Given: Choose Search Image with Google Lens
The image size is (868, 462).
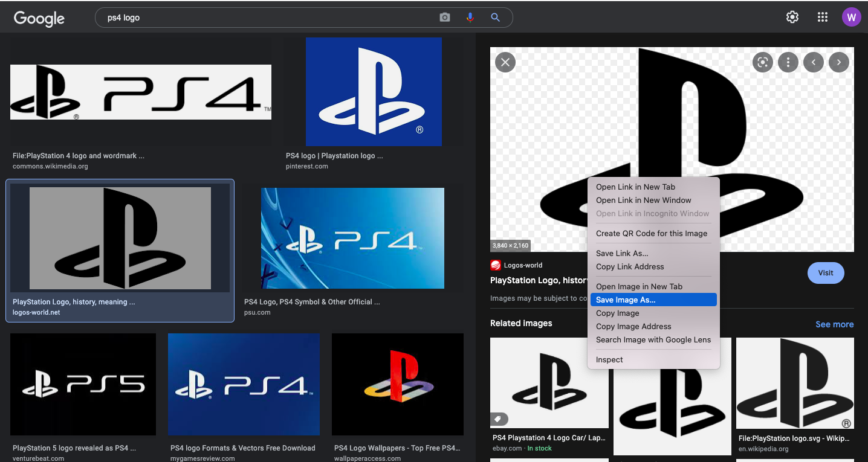Looking at the screenshot, I should [653, 340].
